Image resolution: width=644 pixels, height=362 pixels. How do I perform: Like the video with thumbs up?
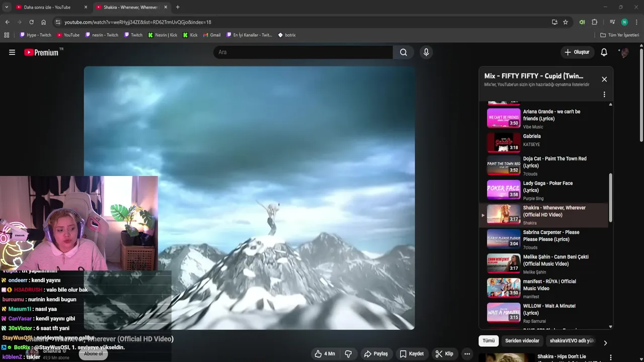(325, 354)
